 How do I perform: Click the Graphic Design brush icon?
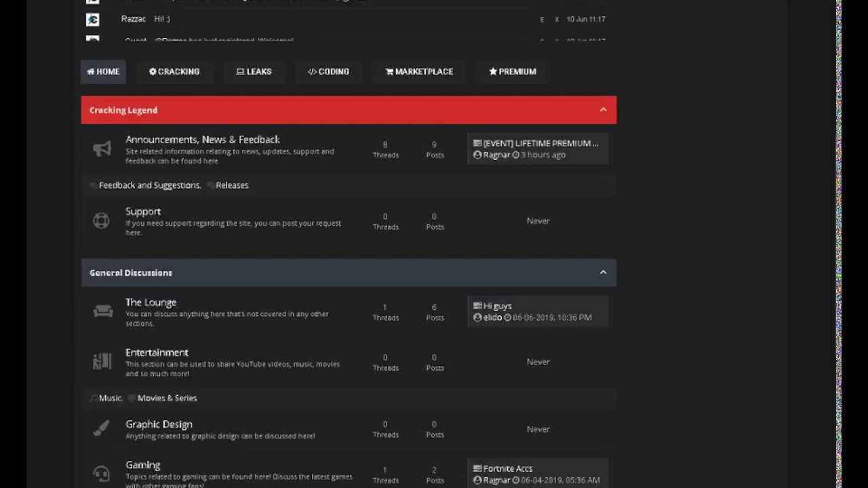(x=101, y=428)
